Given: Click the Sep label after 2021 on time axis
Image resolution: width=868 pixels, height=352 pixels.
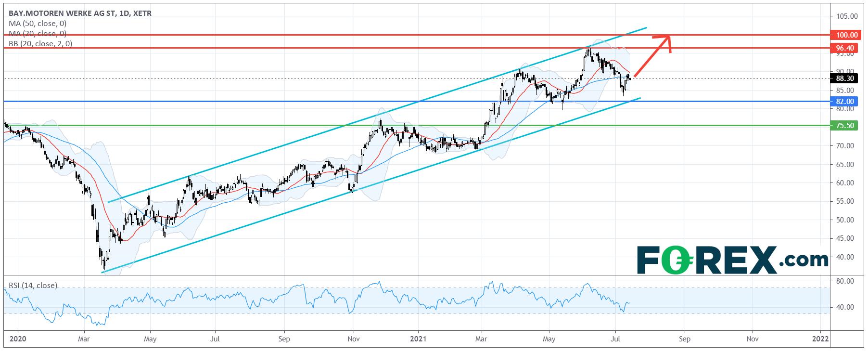Looking at the screenshot, I should pyautogui.click(x=685, y=339).
